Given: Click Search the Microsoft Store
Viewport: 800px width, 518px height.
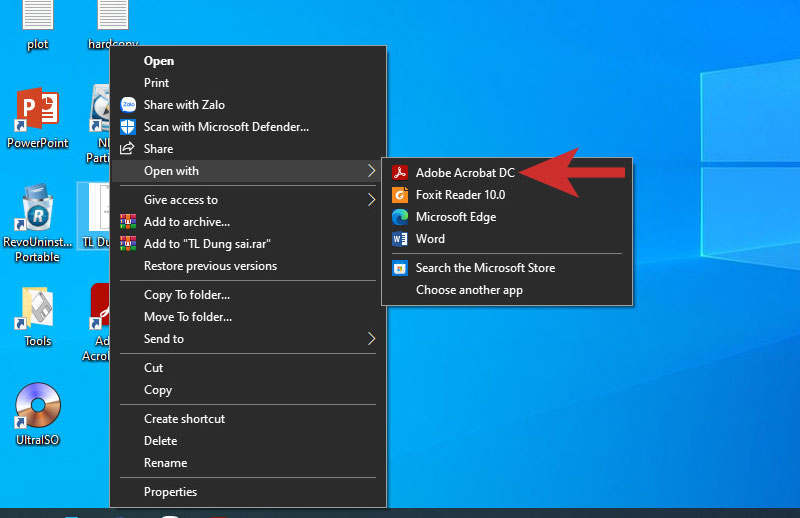Looking at the screenshot, I should [485, 268].
